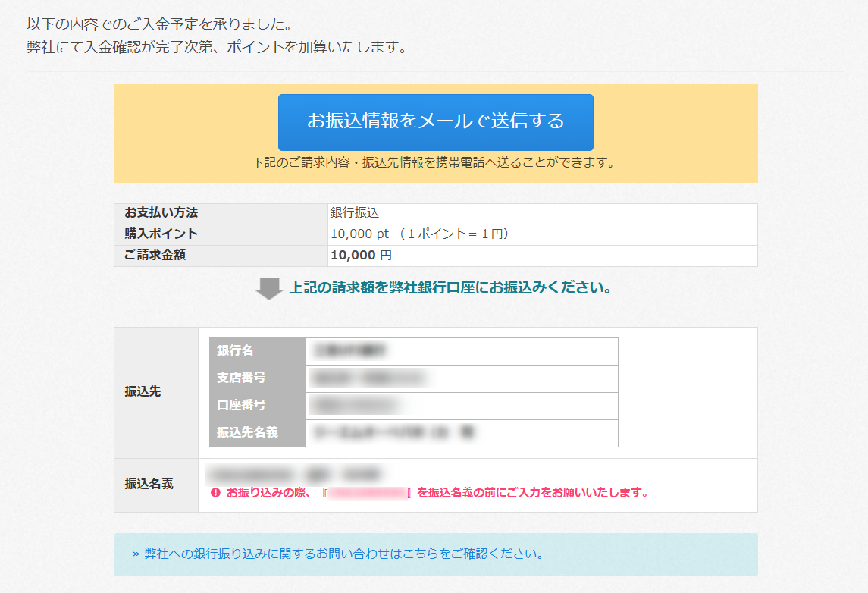Viewport: 868px width, 593px height.
Task: Click the blurred 支店番号 value field
Action: 368,378
